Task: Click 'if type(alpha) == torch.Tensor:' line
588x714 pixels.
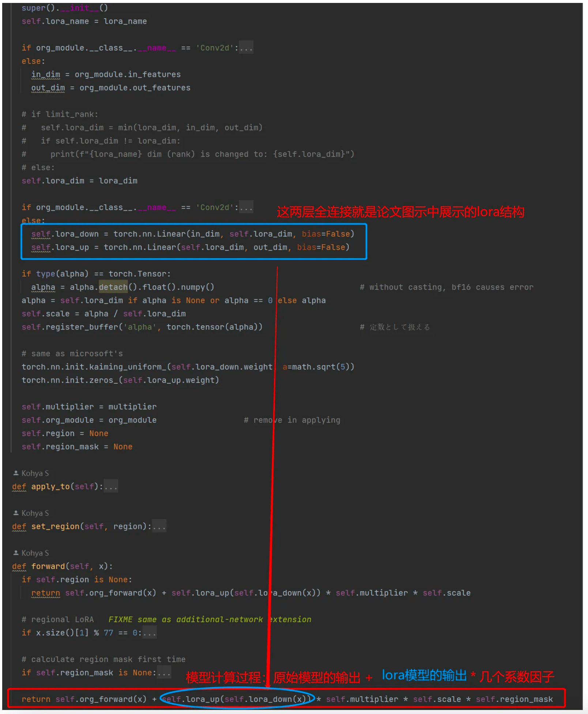Action: tap(96, 274)
